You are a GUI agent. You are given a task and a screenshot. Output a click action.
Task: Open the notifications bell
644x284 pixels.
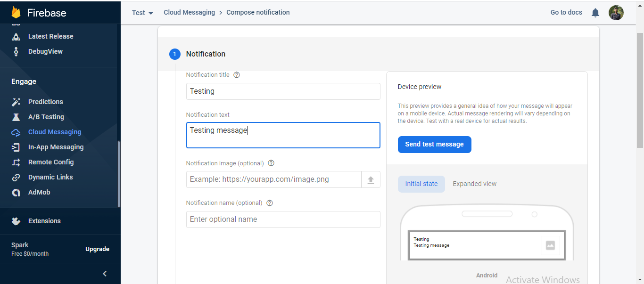595,13
